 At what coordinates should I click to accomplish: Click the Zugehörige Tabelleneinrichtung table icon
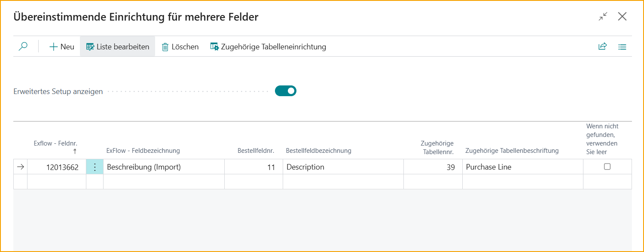point(214,47)
